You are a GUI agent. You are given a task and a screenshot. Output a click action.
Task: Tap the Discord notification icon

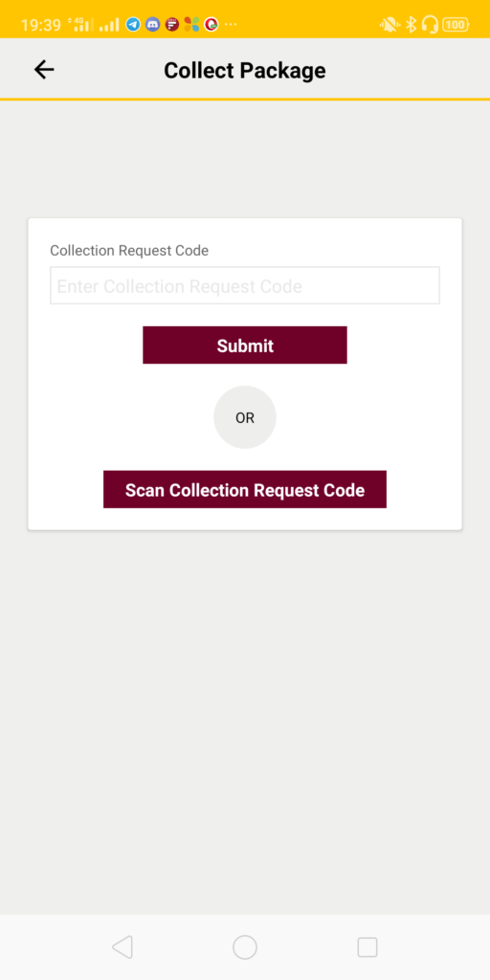pos(152,24)
